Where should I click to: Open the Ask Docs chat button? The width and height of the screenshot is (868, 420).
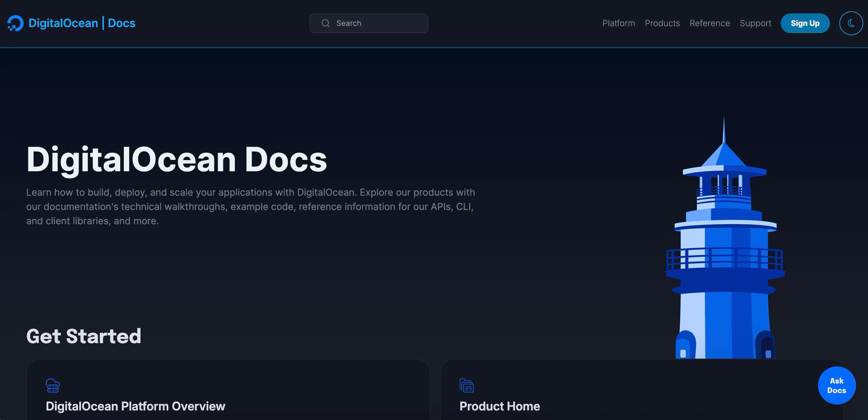[837, 385]
